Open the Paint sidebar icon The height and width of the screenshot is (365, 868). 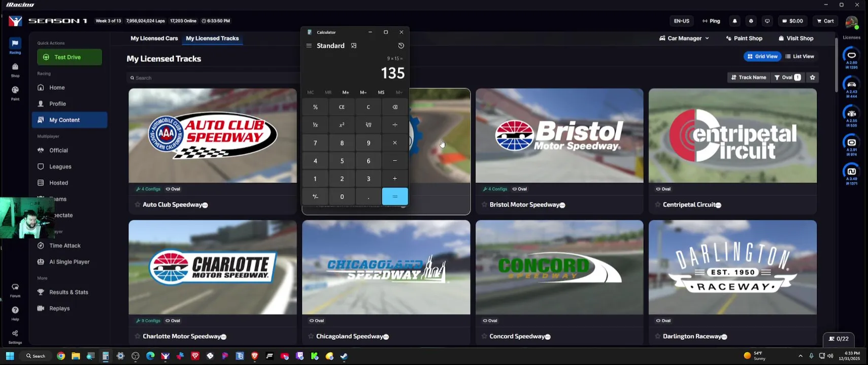(15, 93)
